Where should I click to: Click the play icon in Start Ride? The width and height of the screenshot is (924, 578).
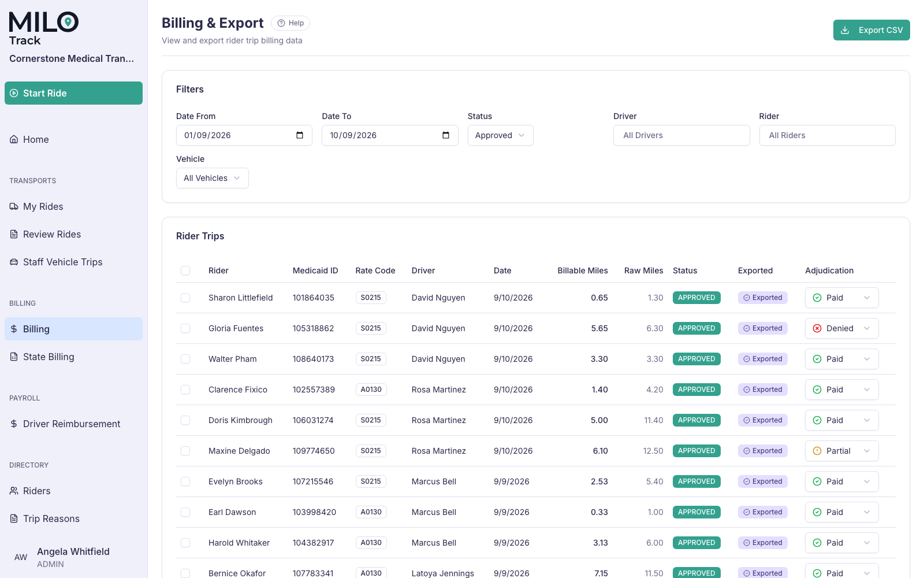(14, 93)
